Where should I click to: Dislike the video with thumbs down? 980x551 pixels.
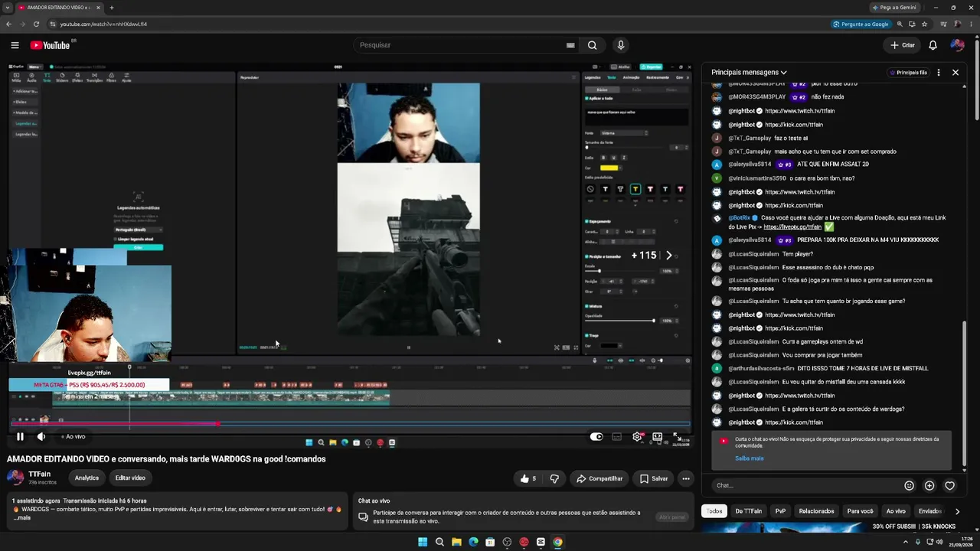pyautogui.click(x=554, y=478)
